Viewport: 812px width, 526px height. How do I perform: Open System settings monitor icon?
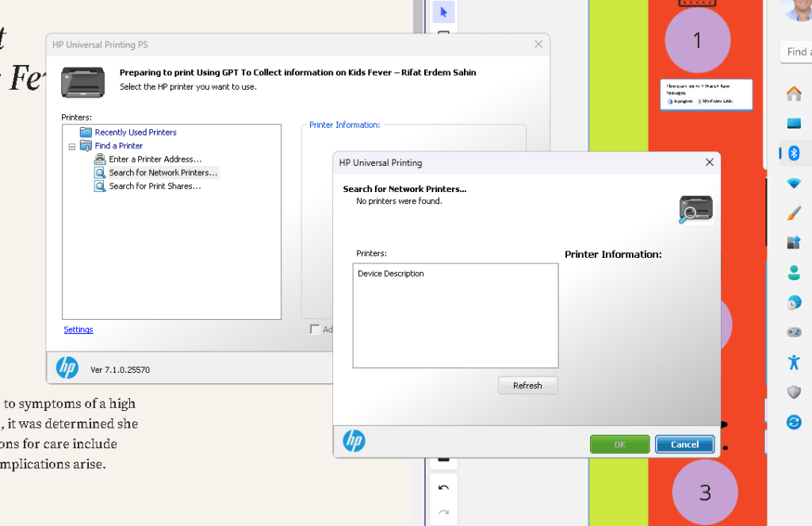pos(793,123)
